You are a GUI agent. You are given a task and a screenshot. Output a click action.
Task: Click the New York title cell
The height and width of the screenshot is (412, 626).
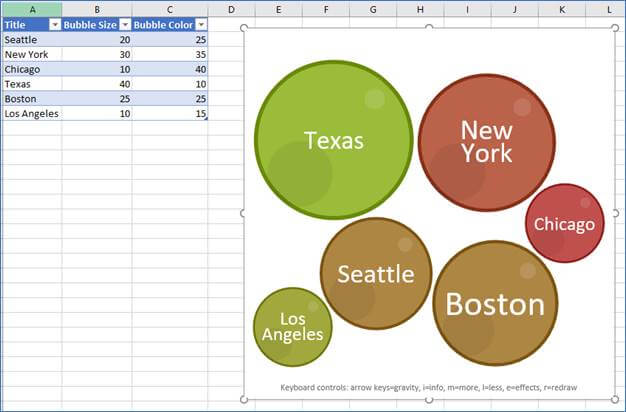pos(32,54)
